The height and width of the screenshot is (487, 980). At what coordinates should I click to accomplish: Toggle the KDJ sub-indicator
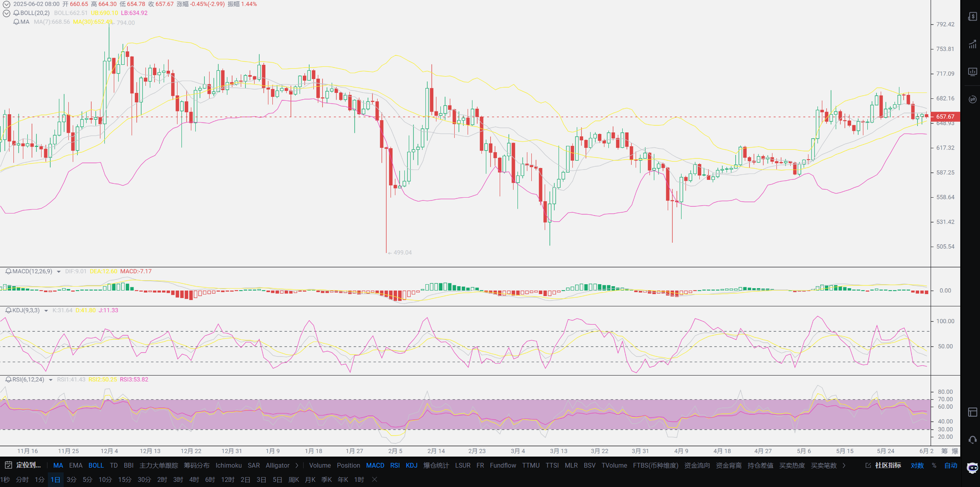click(412, 465)
